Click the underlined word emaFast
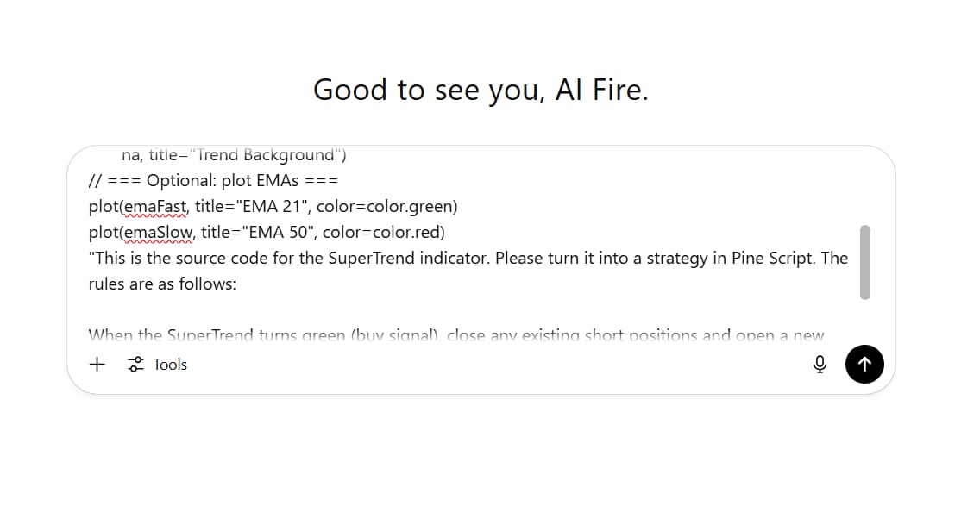 pos(155,207)
